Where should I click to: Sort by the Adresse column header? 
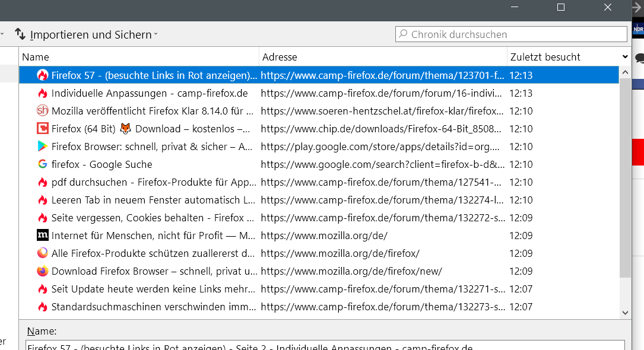pyautogui.click(x=383, y=56)
